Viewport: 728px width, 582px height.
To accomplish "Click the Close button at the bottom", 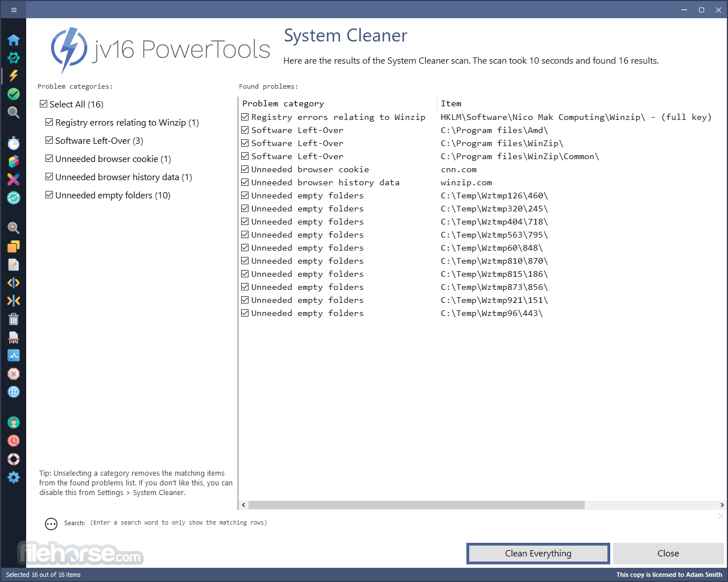I will [668, 554].
